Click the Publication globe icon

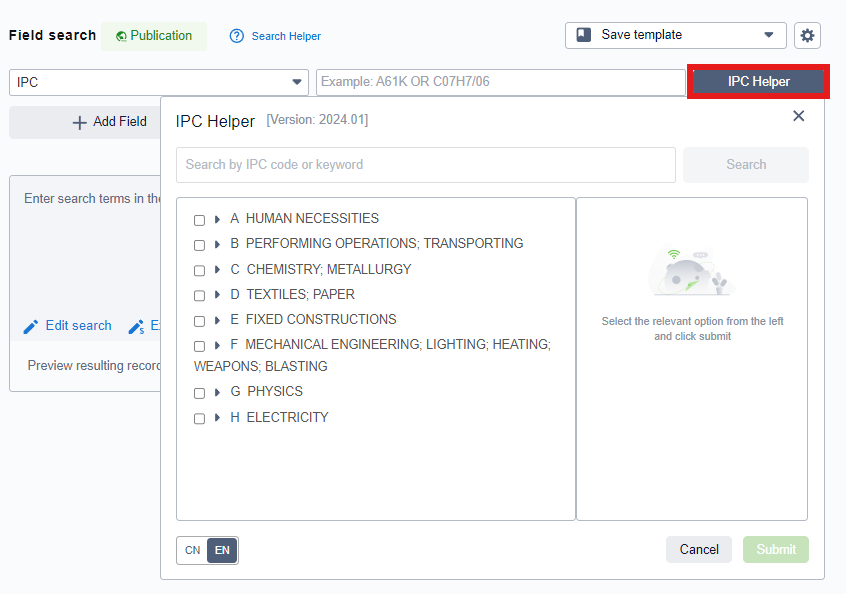click(x=121, y=36)
